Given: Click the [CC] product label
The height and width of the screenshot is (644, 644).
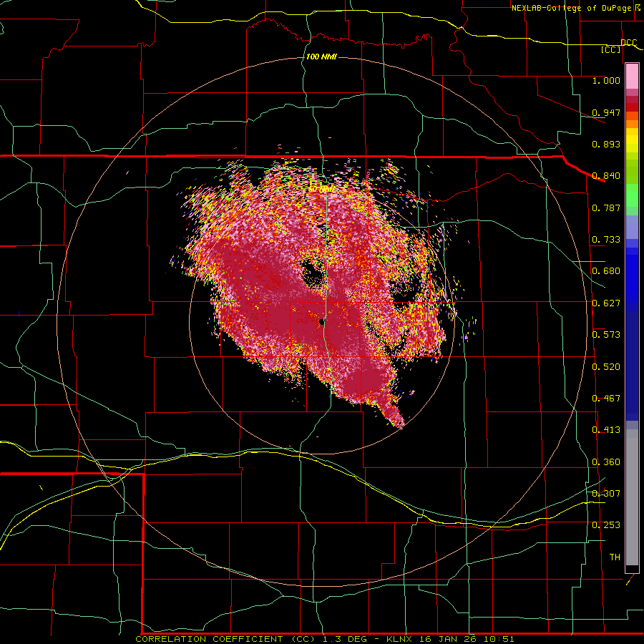Looking at the screenshot, I should [x=611, y=49].
